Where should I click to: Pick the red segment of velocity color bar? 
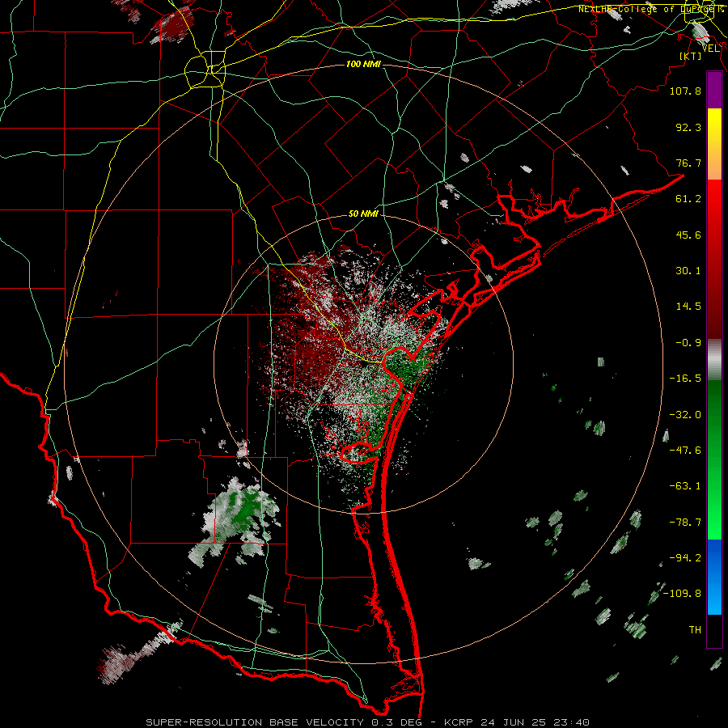coord(714,259)
